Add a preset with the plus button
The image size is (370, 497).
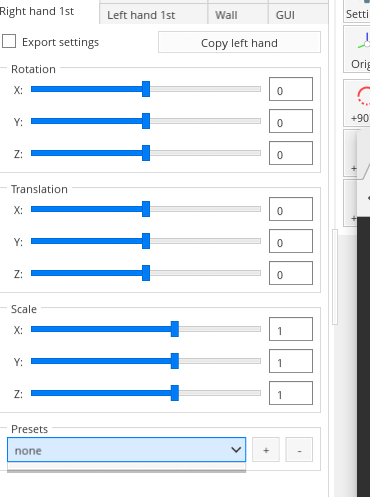click(266, 450)
